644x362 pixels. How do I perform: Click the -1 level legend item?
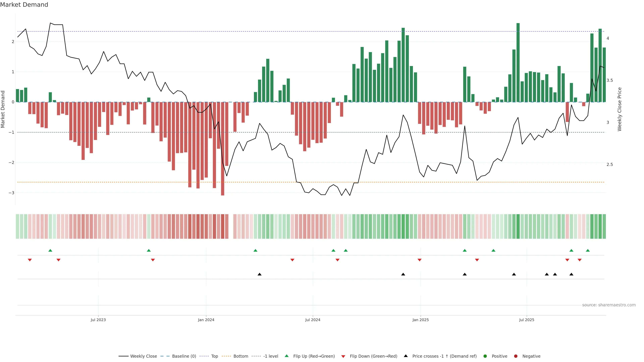tap(271, 356)
